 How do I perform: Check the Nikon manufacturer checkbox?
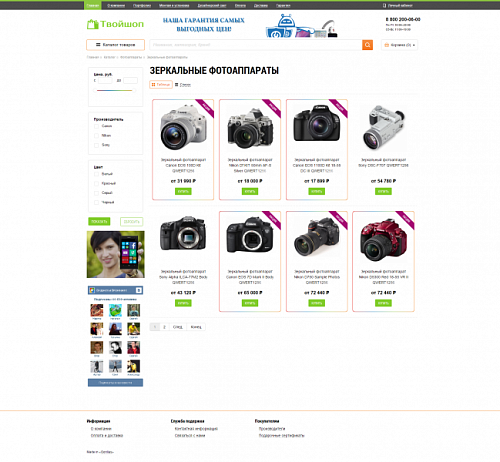point(96,136)
